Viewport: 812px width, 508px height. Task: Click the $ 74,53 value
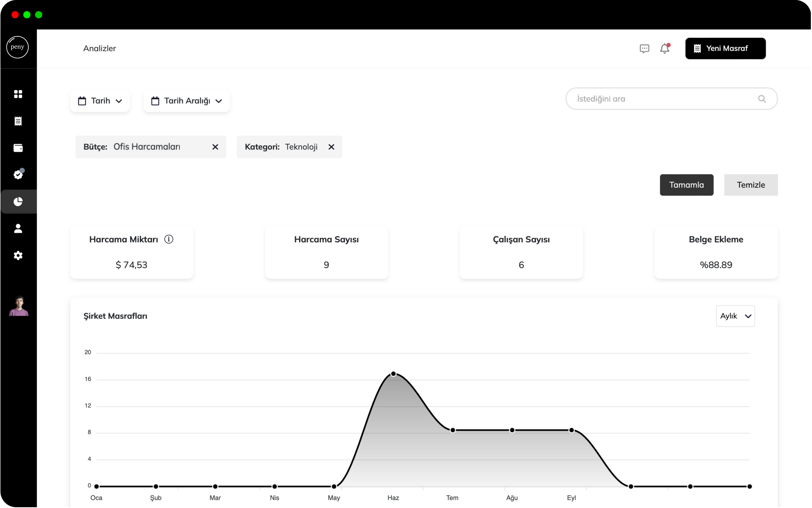pyautogui.click(x=131, y=265)
